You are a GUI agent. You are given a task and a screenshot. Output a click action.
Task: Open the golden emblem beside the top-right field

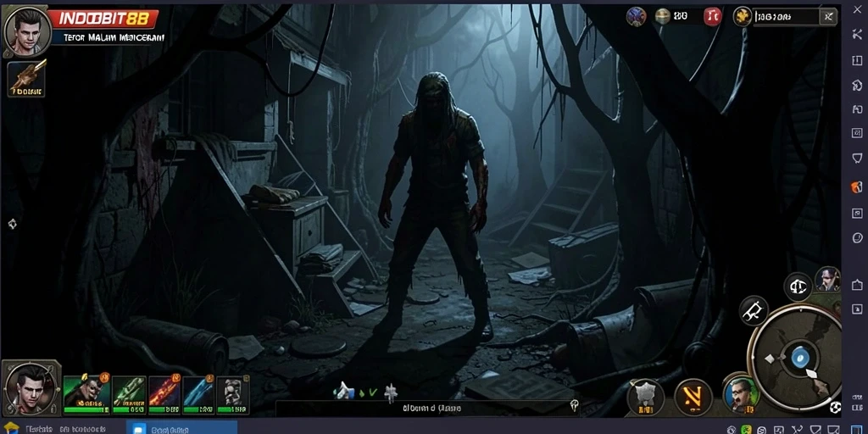point(742,17)
